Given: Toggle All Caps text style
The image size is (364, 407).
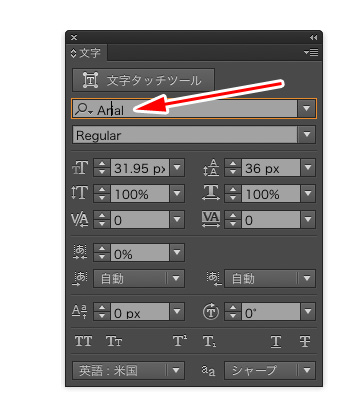Looking at the screenshot, I should tap(83, 341).
